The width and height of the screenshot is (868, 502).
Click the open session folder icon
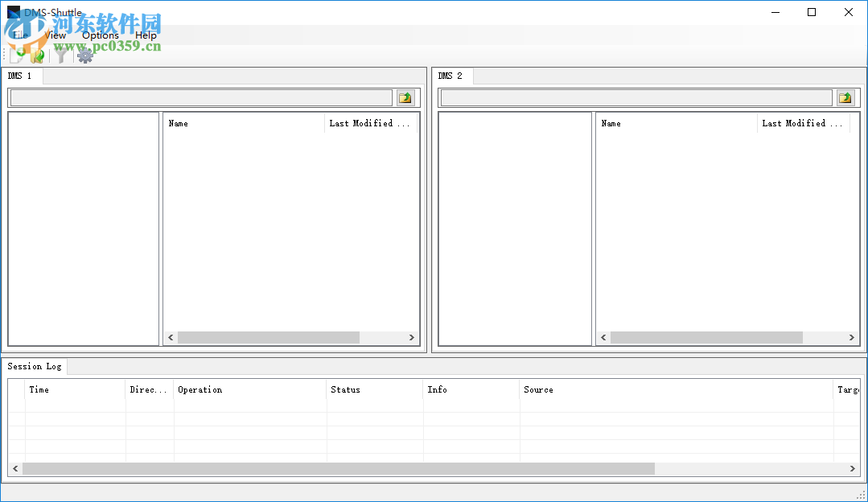(36, 55)
